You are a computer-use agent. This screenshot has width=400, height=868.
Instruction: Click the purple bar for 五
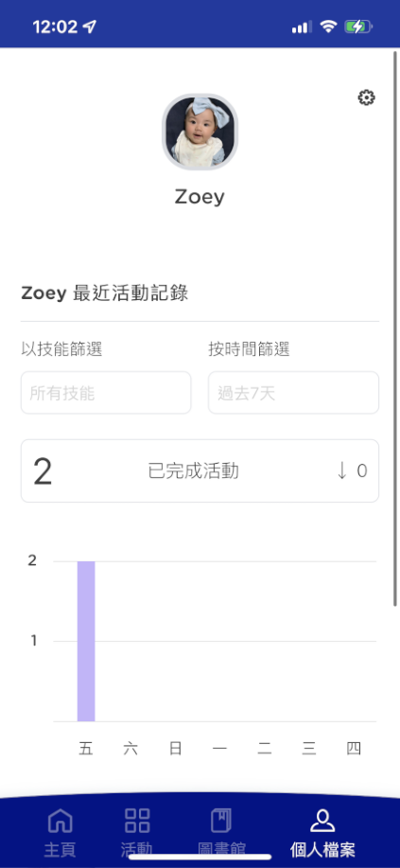tap(86, 641)
